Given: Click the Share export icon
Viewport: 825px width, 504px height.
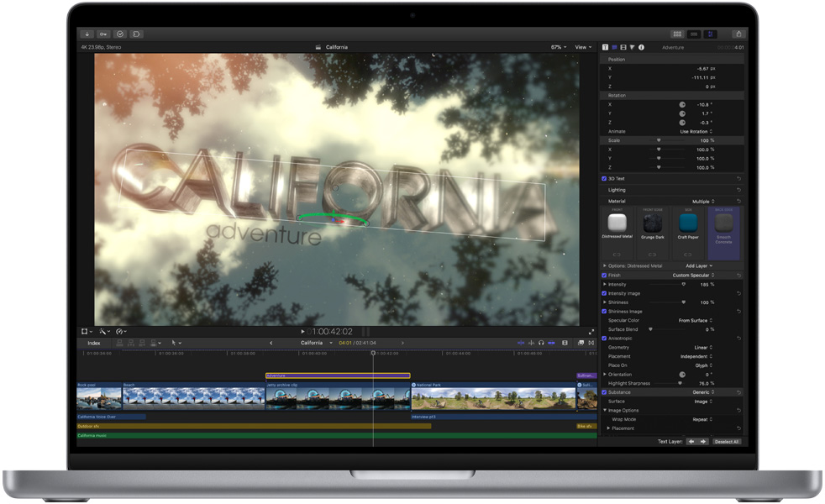Looking at the screenshot, I should click(738, 34).
